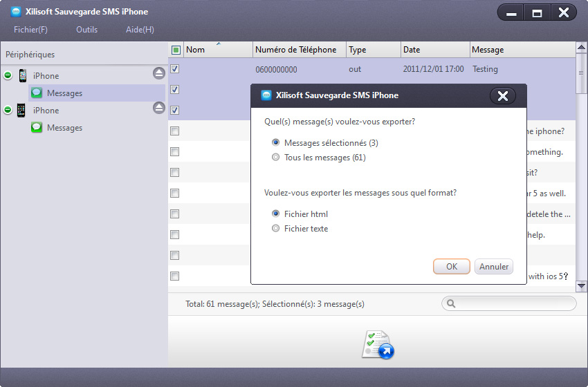Click the app logo in main title bar
Screen dimensions: 588x387
click(16, 12)
